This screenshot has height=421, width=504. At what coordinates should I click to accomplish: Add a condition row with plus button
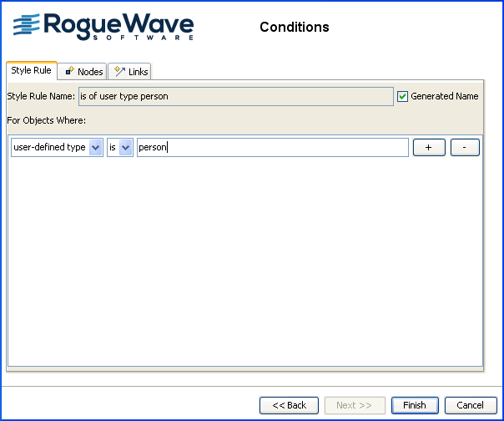coord(429,147)
